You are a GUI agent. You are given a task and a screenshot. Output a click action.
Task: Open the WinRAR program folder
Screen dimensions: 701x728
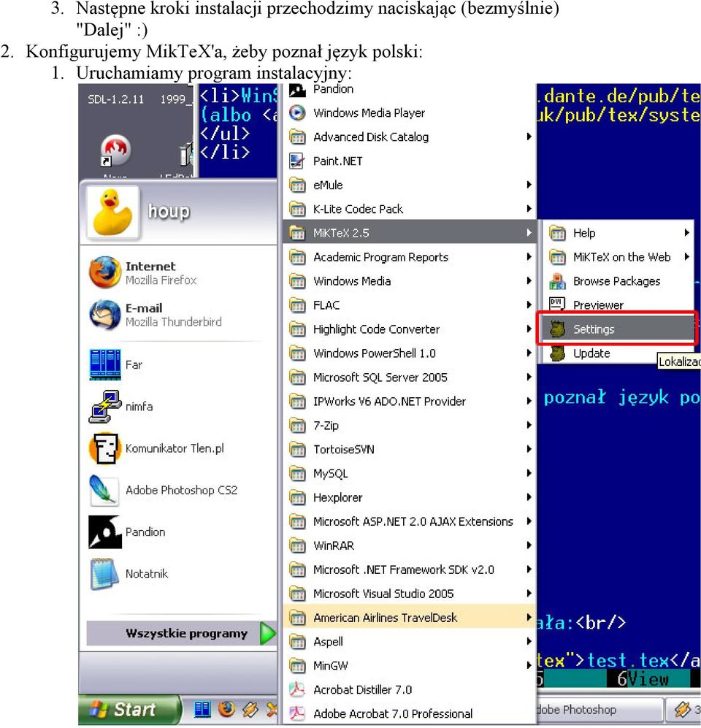[x=408, y=545]
